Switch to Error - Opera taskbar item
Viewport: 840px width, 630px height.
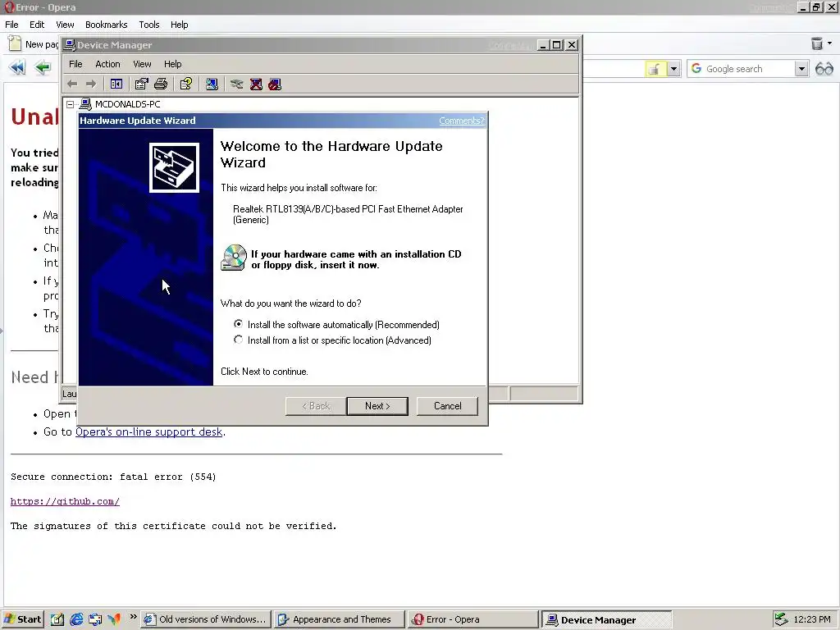(x=472, y=619)
